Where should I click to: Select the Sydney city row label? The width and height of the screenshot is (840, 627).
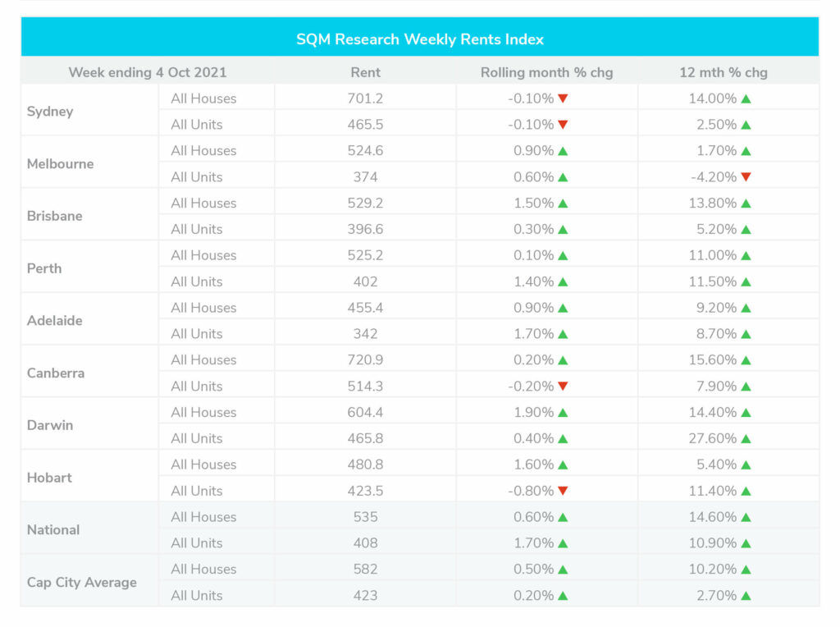click(50, 112)
